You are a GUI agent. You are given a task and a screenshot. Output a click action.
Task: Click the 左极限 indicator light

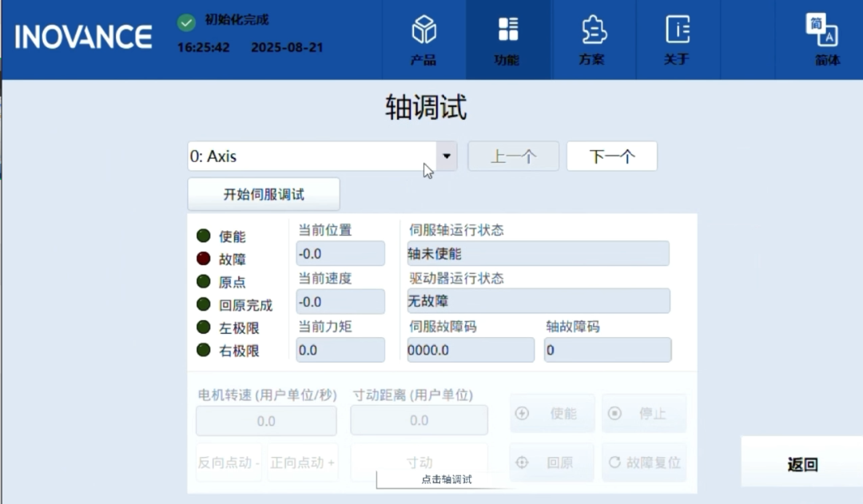coord(204,327)
